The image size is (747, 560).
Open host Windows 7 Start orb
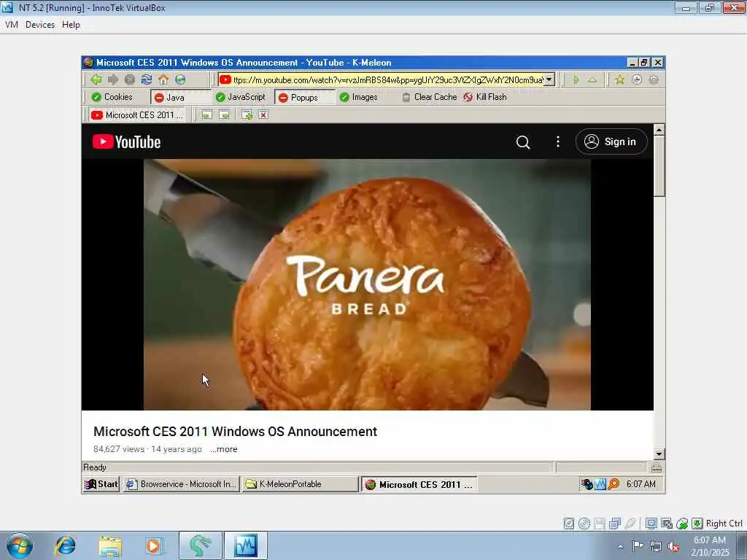20,545
